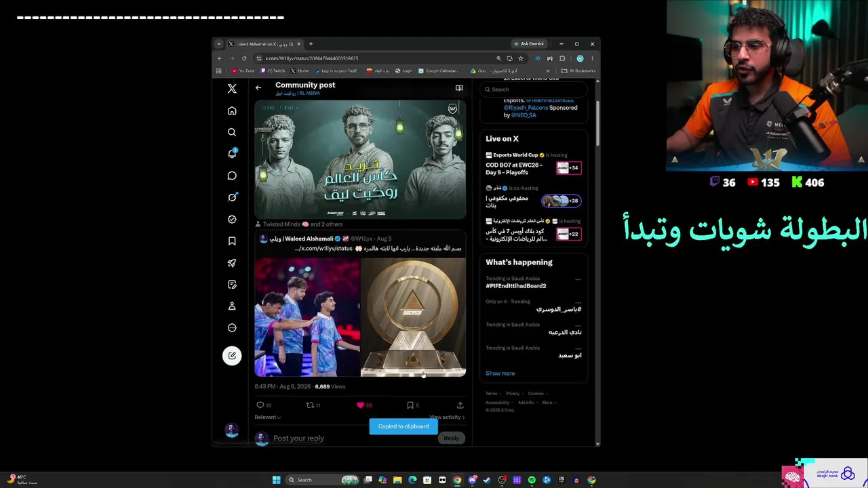The width and height of the screenshot is (868, 488).
Task: Expand the footer More menu
Action: click(x=549, y=403)
